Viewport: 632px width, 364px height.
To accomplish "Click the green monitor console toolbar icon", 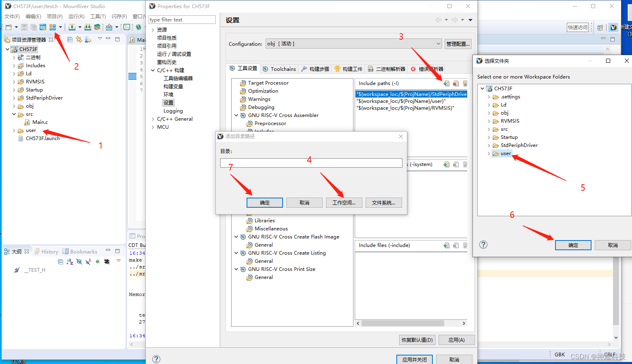I will point(127,27).
